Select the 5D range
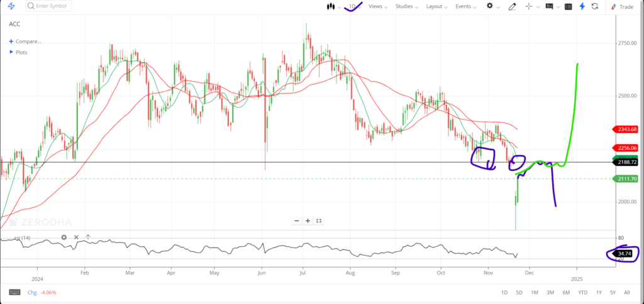 (x=519, y=293)
